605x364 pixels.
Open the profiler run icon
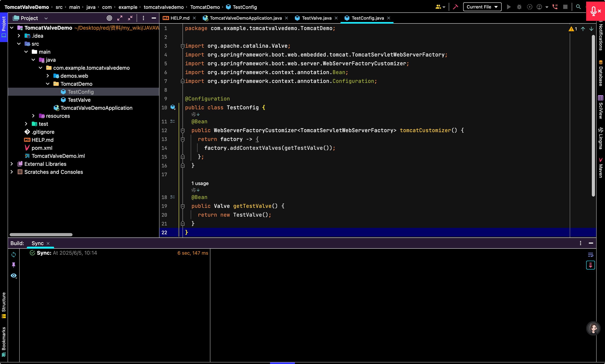(x=539, y=7)
